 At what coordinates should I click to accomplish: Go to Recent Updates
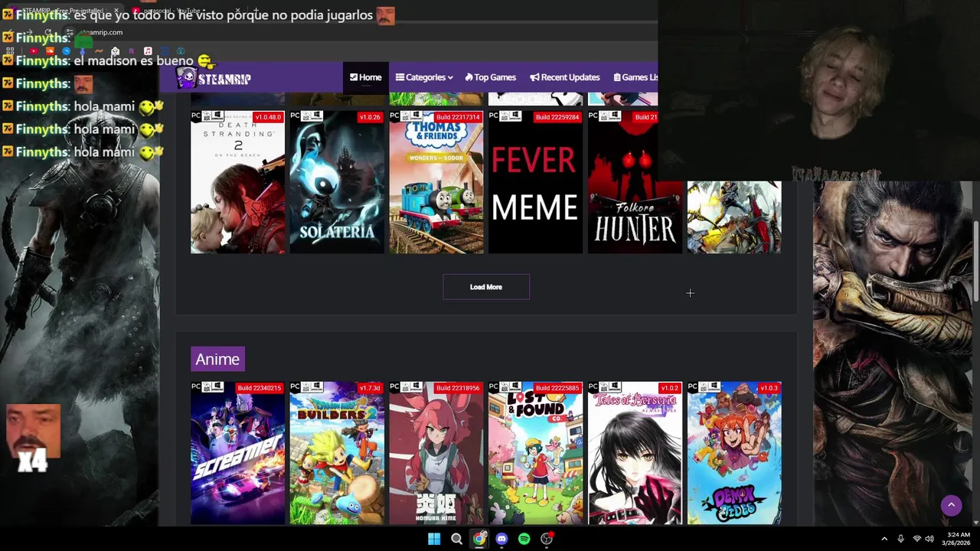(564, 77)
